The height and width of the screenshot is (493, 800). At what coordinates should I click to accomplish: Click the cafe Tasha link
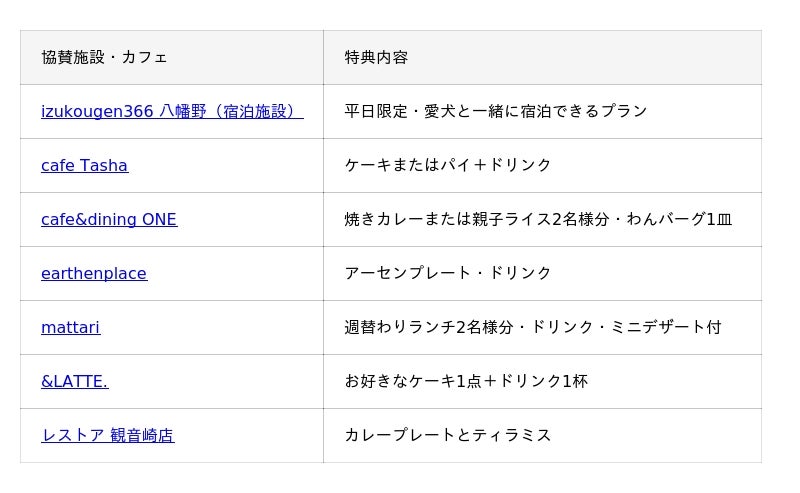tap(84, 165)
